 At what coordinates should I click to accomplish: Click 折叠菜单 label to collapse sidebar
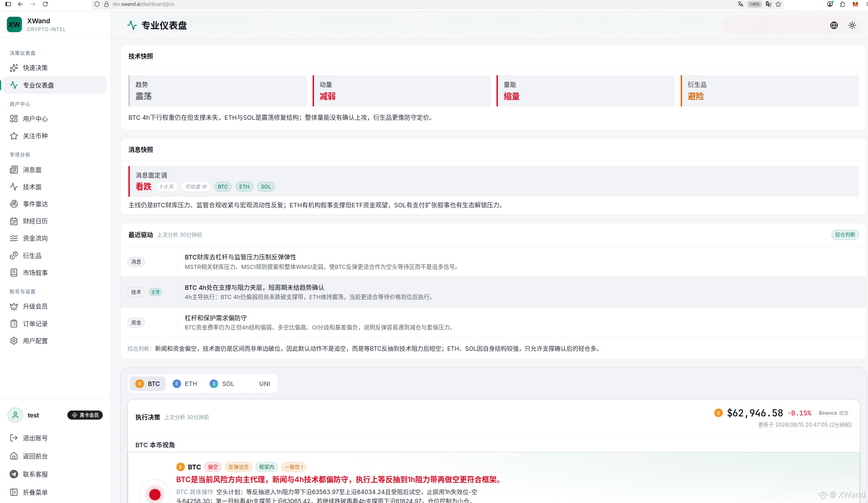tap(35, 492)
